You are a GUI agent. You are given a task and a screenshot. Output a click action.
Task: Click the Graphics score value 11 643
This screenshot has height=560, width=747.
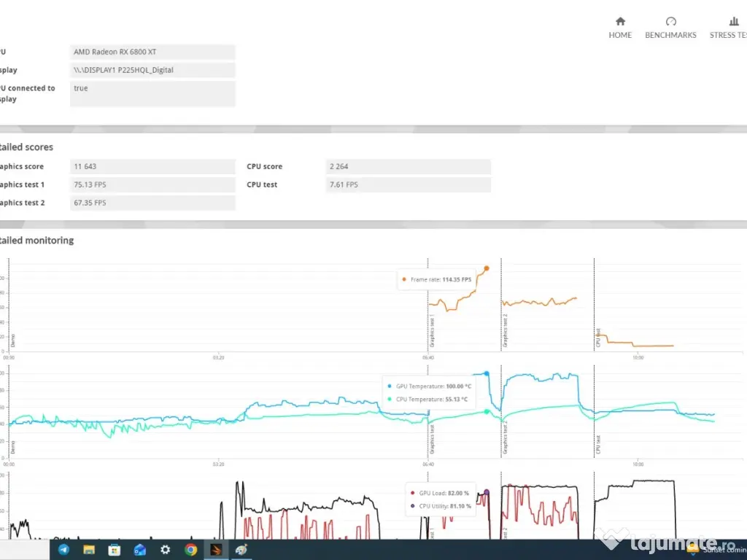pos(152,166)
